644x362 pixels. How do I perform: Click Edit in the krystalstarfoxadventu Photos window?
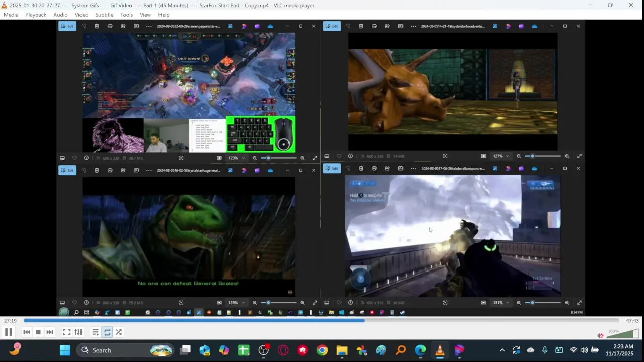332,26
